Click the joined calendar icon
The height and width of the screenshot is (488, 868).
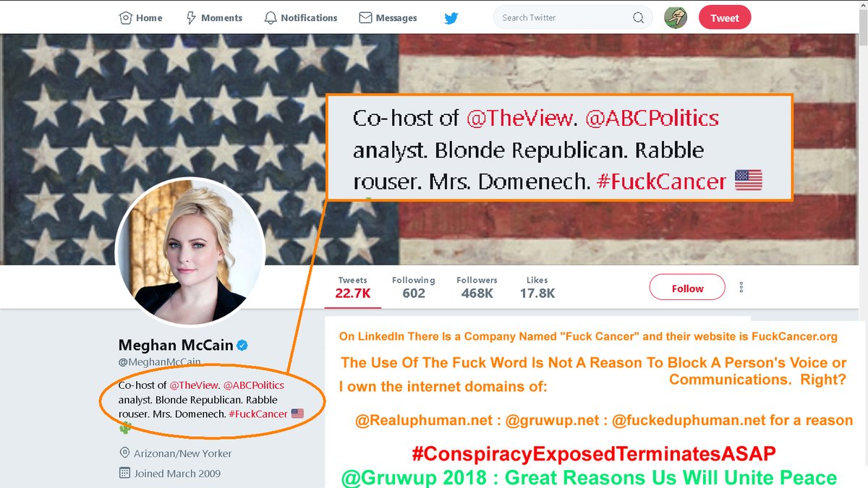[x=124, y=474]
